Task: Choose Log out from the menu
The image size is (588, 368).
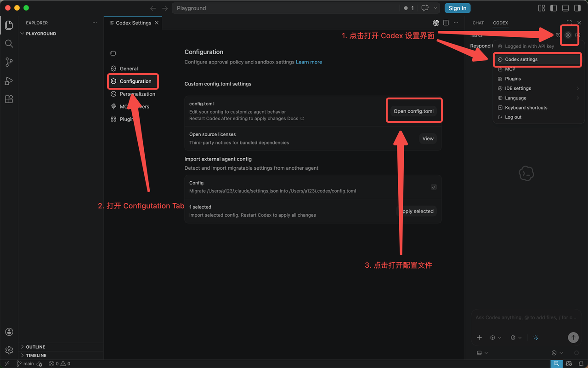Action: (538, 117)
